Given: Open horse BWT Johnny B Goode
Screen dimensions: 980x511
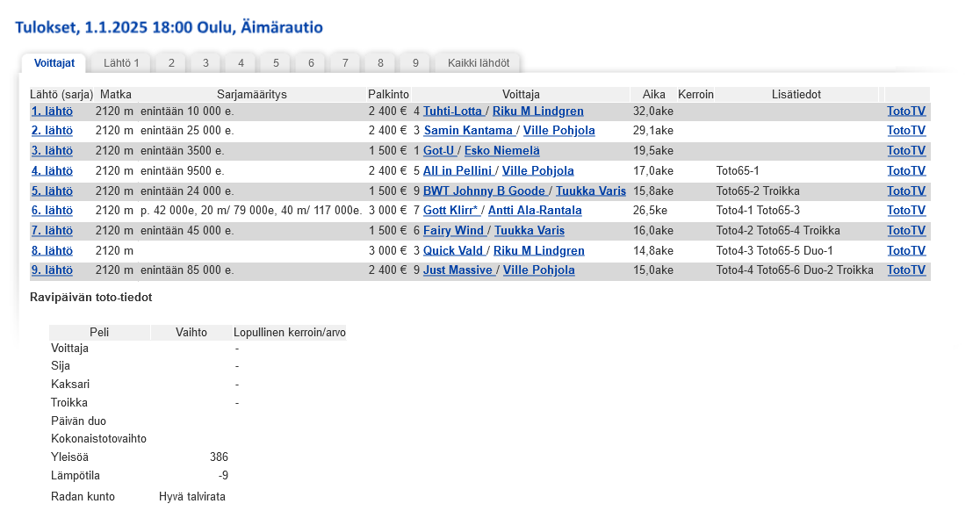Looking at the screenshot, I should 484,191.
